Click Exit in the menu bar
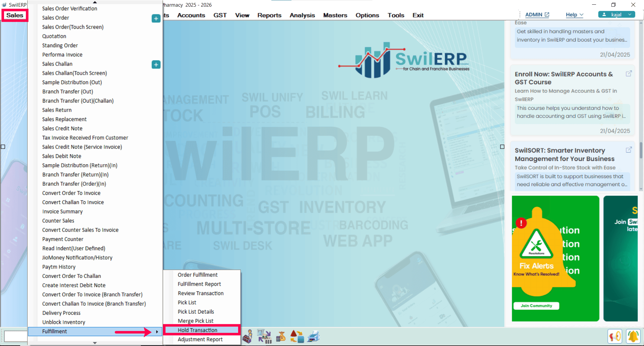Viewport: 644px width, 346px height. (x=418, y=15)
